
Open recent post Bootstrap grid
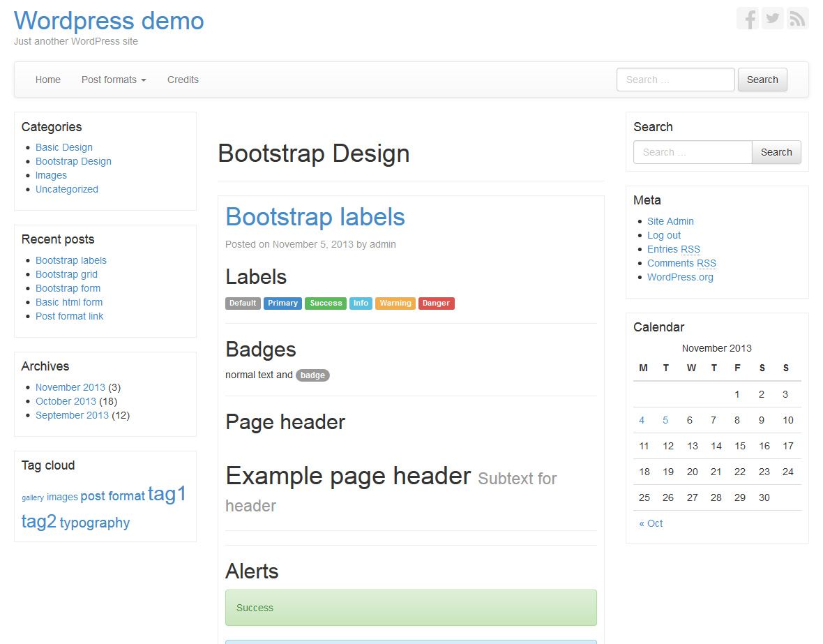67,274
